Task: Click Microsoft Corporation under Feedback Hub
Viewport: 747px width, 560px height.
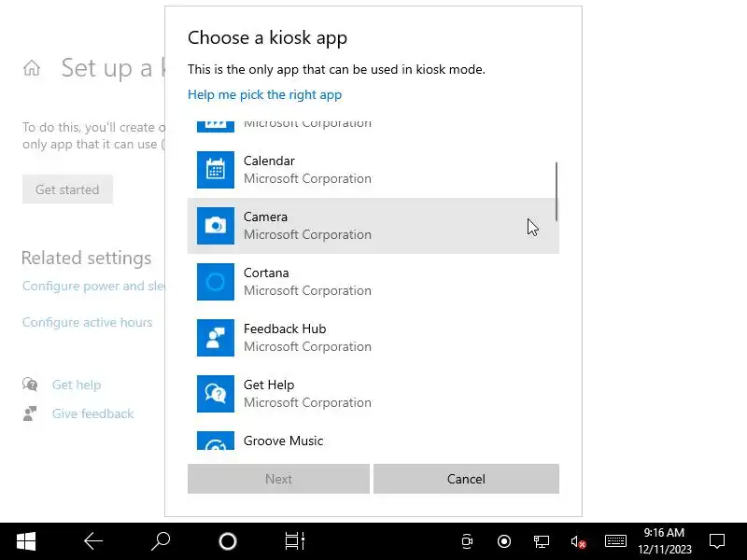Action: pos(307,346)
